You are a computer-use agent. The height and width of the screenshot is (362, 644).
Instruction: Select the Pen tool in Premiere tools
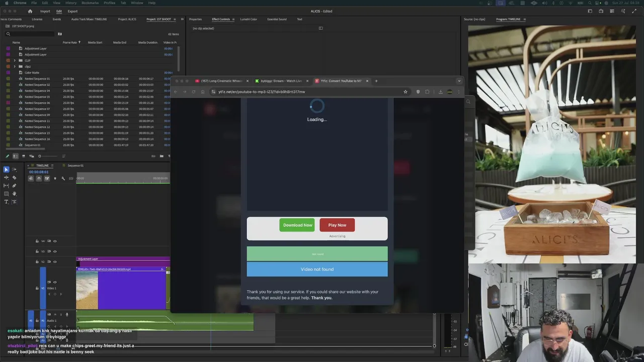pyautogui.click(x=14, y=186)
